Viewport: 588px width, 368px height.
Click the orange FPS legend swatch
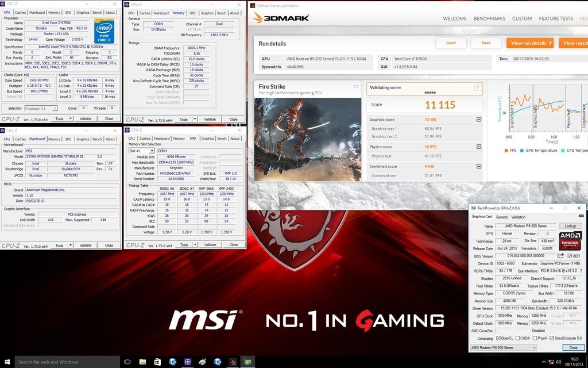pos(506,151)
